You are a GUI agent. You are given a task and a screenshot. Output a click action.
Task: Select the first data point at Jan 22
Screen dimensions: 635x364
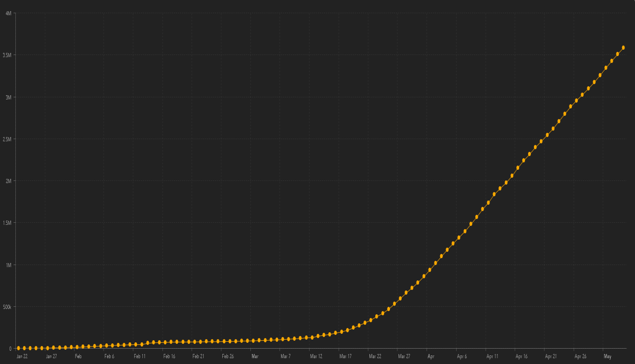(x=19, y=348)
